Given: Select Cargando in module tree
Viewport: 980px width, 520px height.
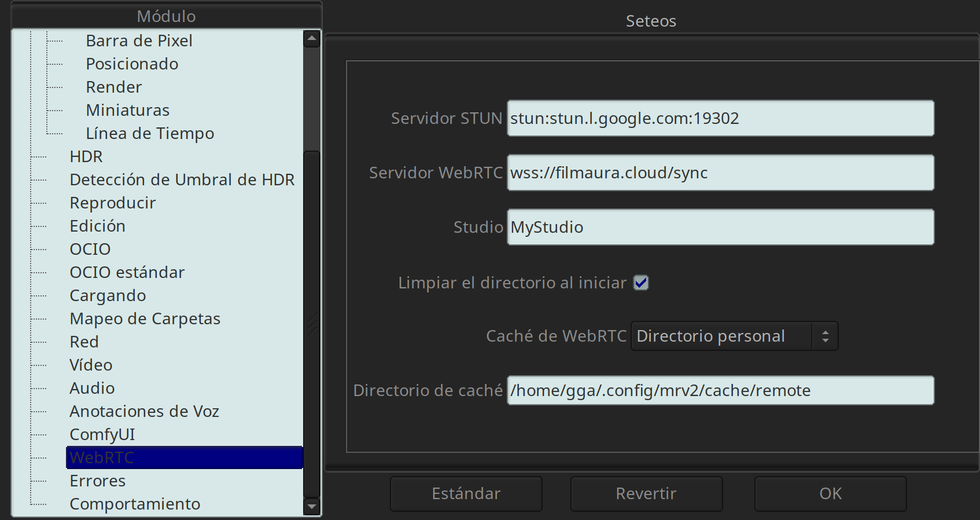Looking at the screenshot, I should (x=108, y=295).
